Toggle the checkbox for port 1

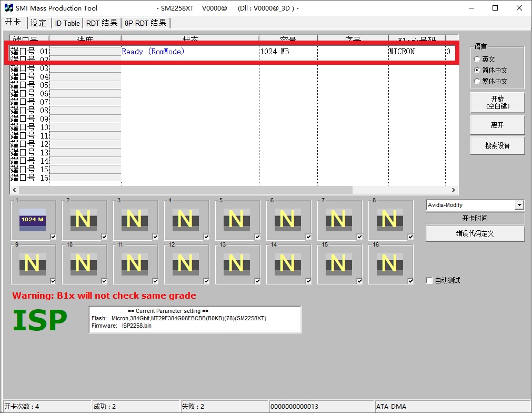[53, 237]
